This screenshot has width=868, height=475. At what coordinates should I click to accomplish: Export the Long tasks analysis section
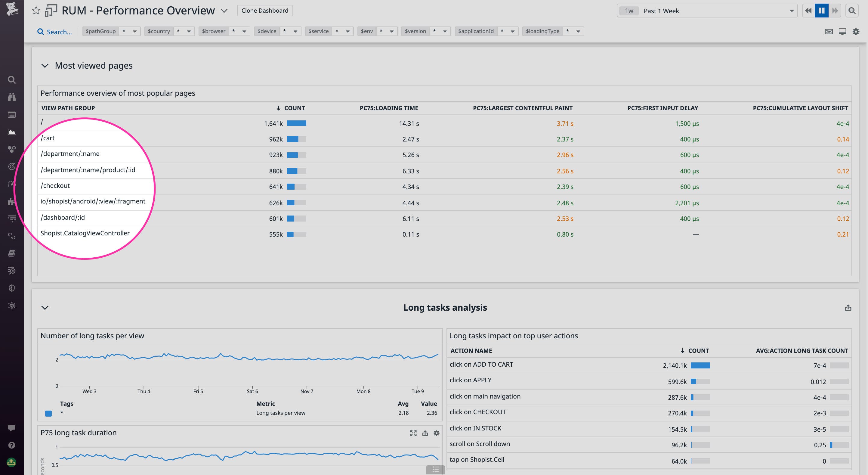tap(848, 307)
